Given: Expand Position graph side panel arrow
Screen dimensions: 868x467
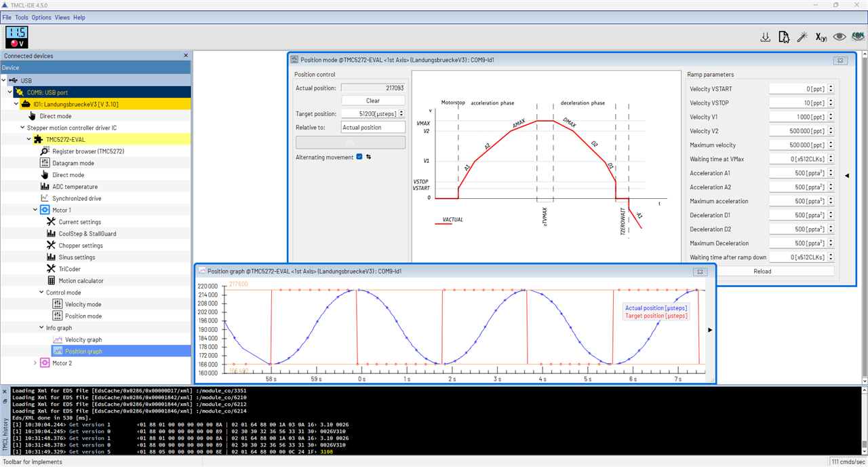Looking at the screenshot, I should click(x=710, y=330).
